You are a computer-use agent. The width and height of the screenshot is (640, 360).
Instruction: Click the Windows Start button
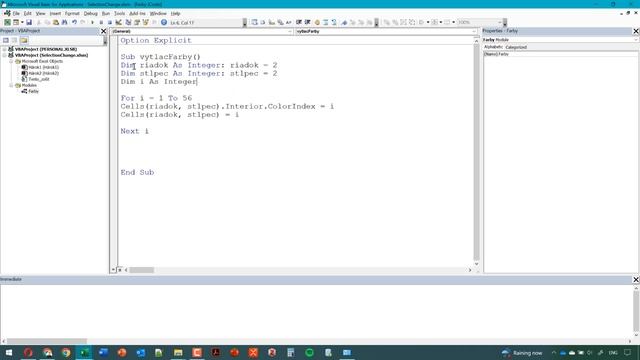click(x=9, y=353)
